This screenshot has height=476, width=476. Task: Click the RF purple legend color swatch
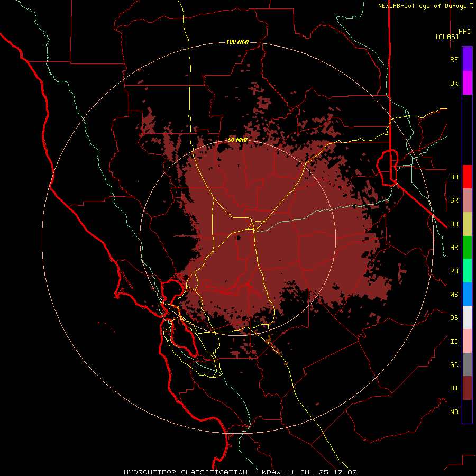coord(467,59)
